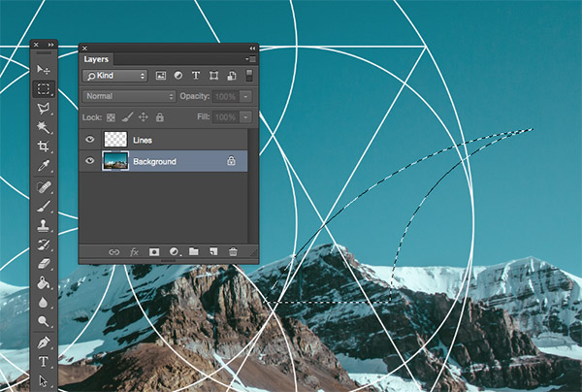
Task: Add a layer mask button
Action: pos(154,252)
